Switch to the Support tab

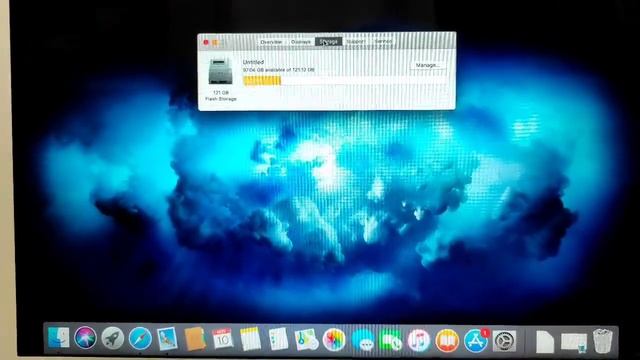(356, 42)
